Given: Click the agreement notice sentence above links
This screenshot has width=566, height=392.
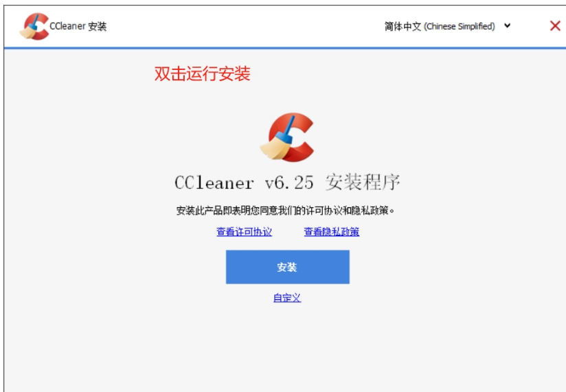Looking at the screenshot, I should coord(285,210).
